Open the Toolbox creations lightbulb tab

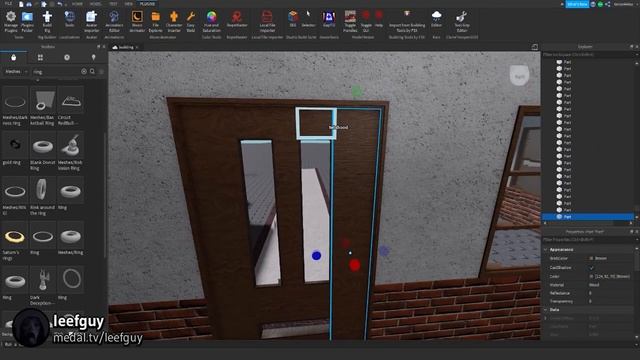point(93,58)
